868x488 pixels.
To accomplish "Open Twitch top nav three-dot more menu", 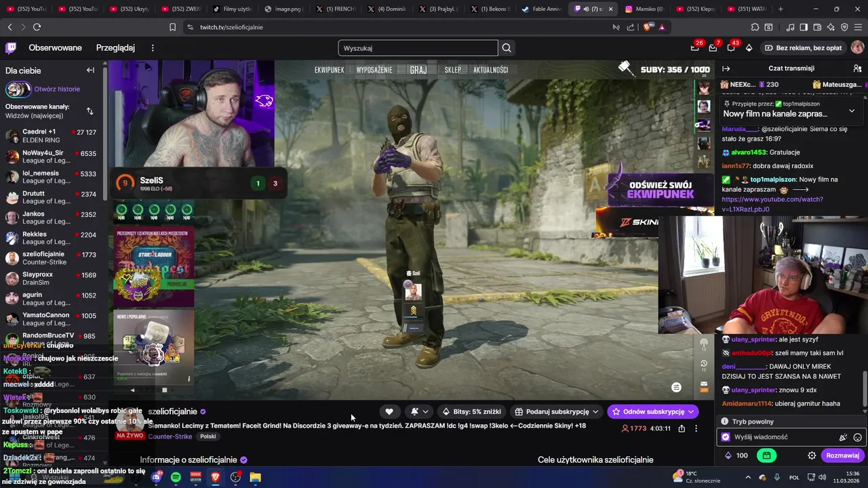I will 153,48.
